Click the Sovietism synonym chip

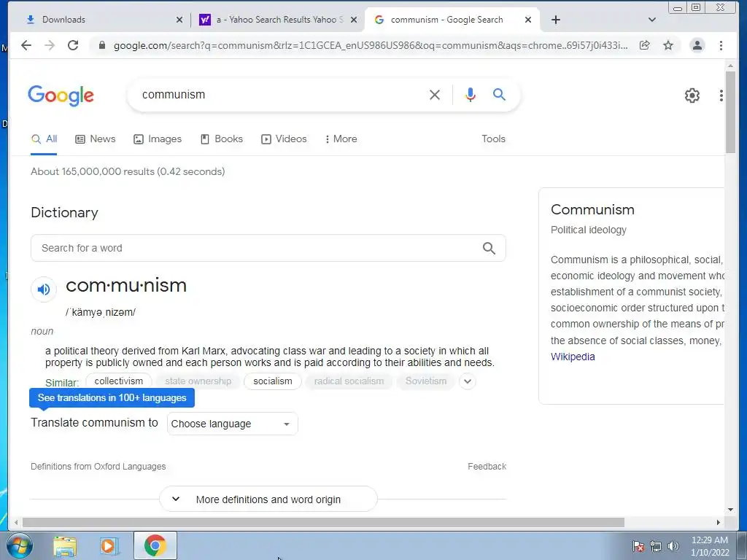pyautogui.click(x=426, y=381)
